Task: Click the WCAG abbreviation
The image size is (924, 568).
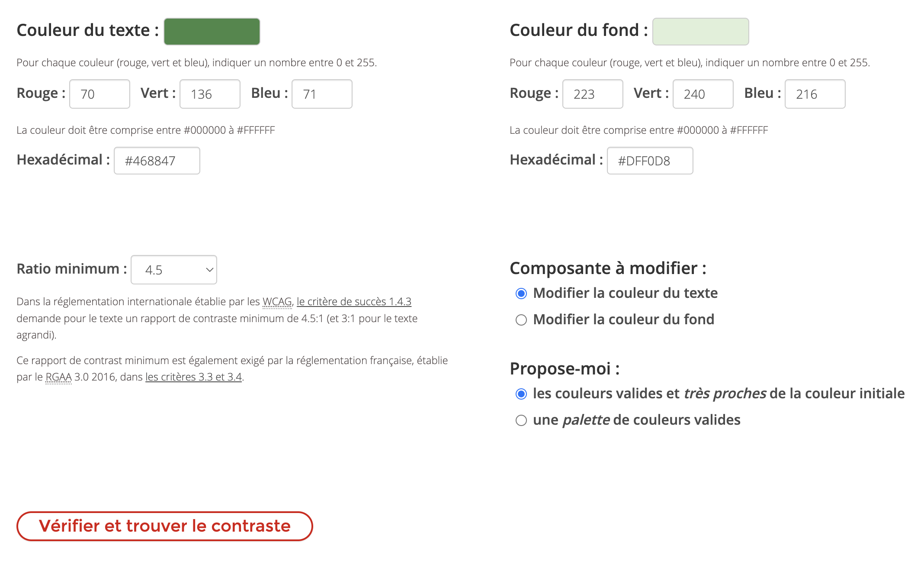Action: coord(277,302)
